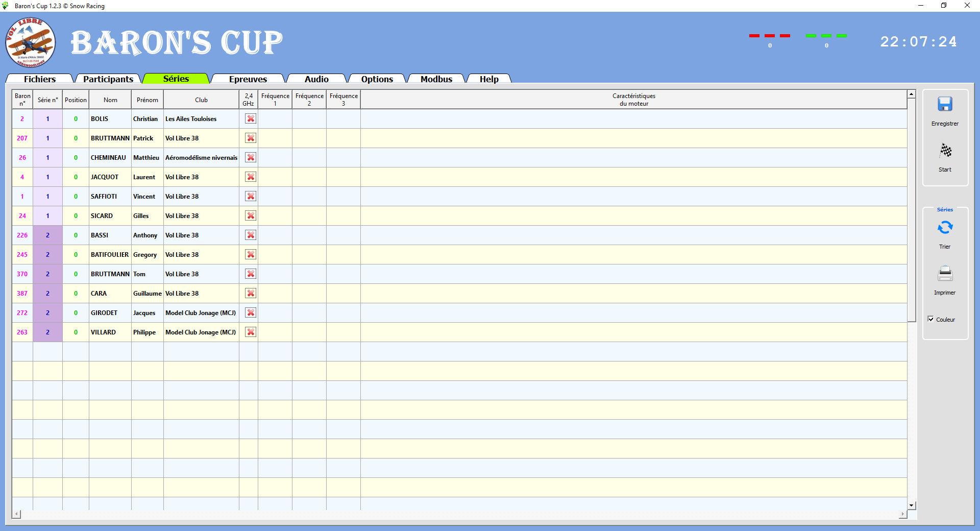Viewport: 980px width, 531px height.
Task: Click the Série n° column header
Action: (48, 100)
